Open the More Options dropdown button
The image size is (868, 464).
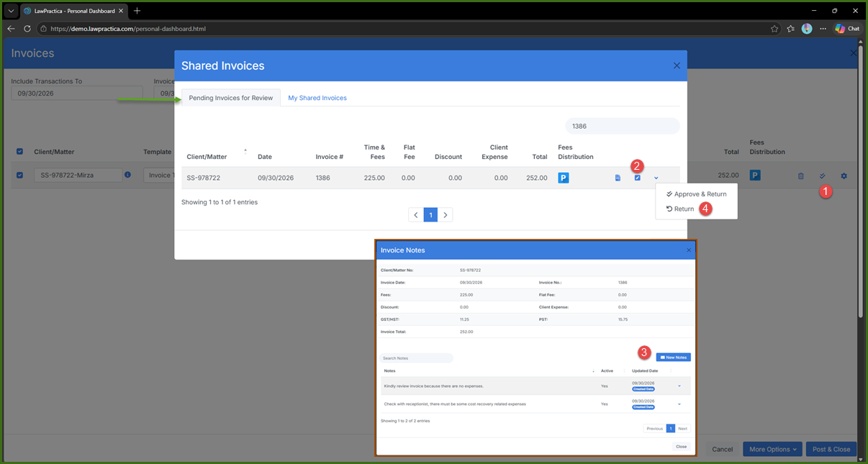point(773,449)
